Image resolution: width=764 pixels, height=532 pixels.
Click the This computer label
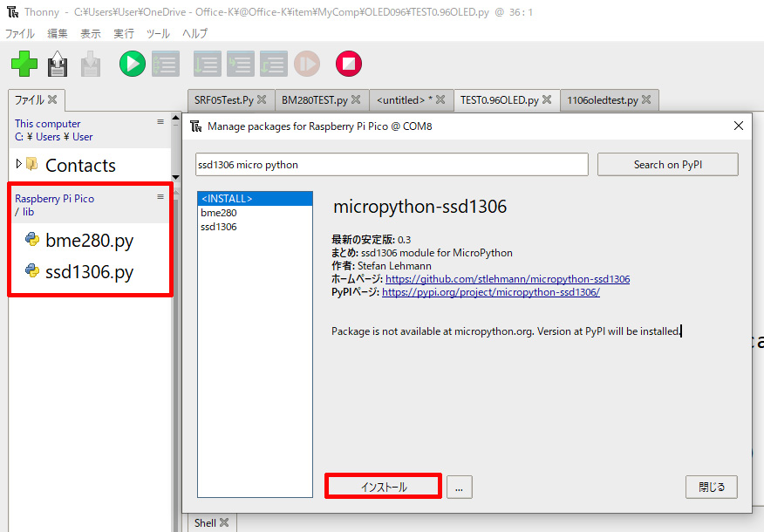coord(48,124)
